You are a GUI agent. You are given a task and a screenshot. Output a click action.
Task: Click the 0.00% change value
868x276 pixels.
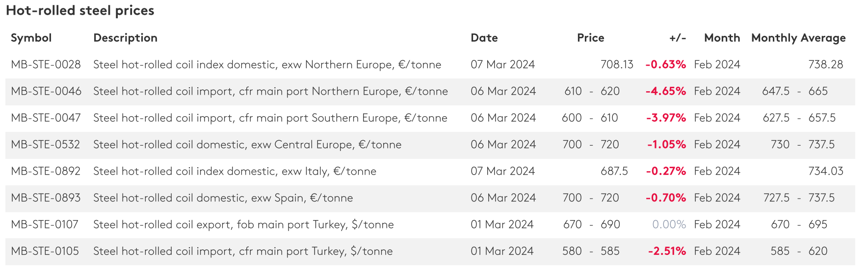pos(669,225)
